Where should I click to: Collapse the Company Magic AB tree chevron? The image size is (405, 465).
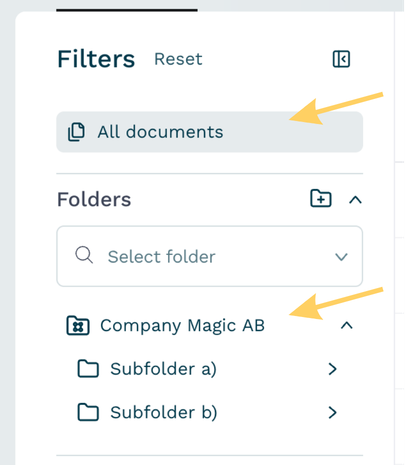click(x=347, y=325)
